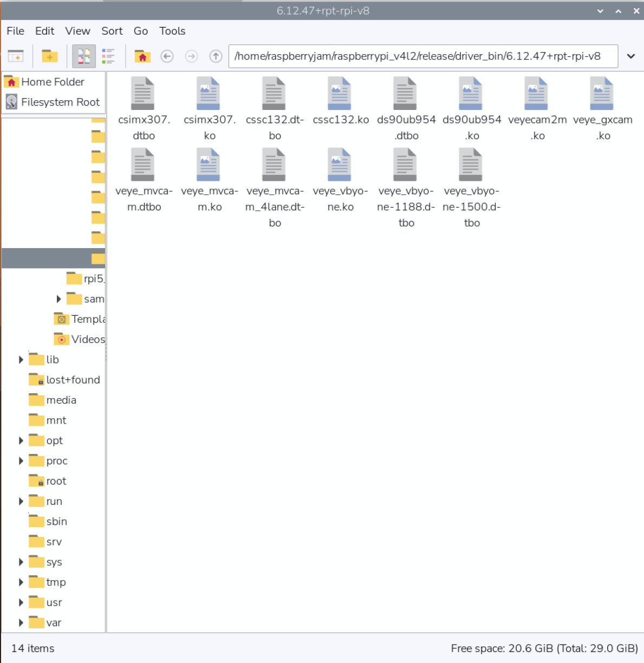Viewport: 644px width, 663px height.
Task: Expand the proc folder in sidebar
Action: pyautogui.click(x=21, y=461)
